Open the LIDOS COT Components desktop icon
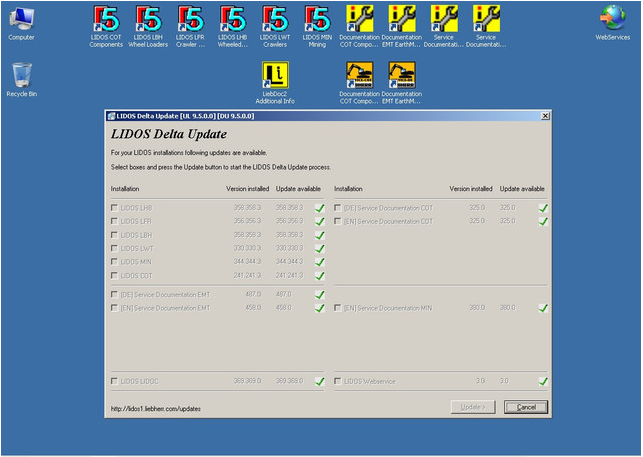This screenshot has height=457, width=643. point(106,18)
